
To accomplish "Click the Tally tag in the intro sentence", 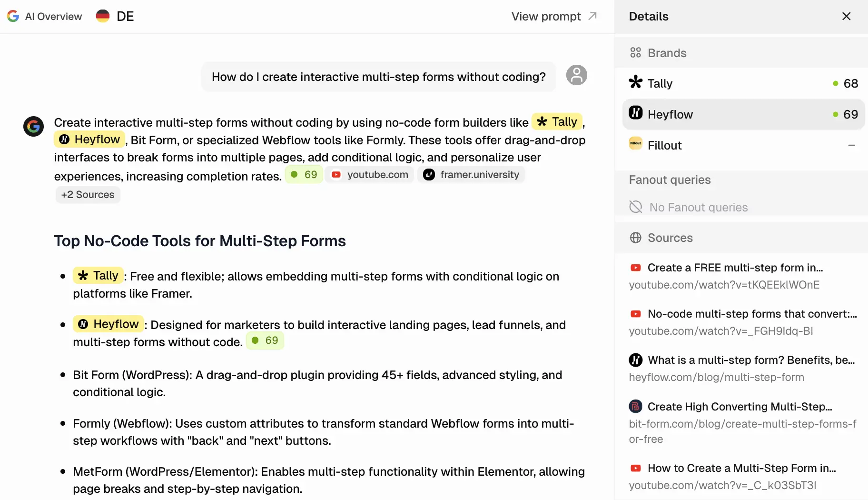I will [x=557, y=122].
